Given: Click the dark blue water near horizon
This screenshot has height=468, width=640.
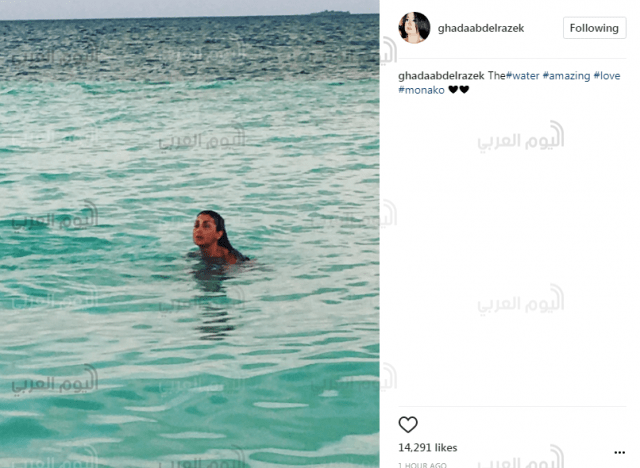Looking at the screenshot, I should tap(189, 43).
